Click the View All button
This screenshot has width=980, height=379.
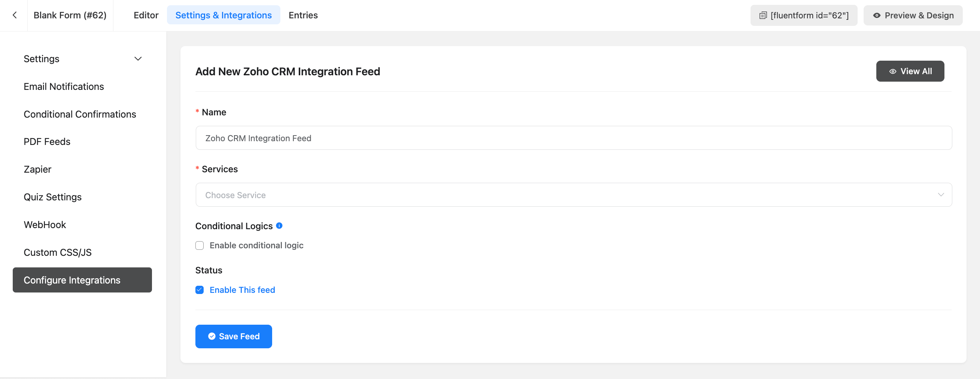(x=910, y=71)
